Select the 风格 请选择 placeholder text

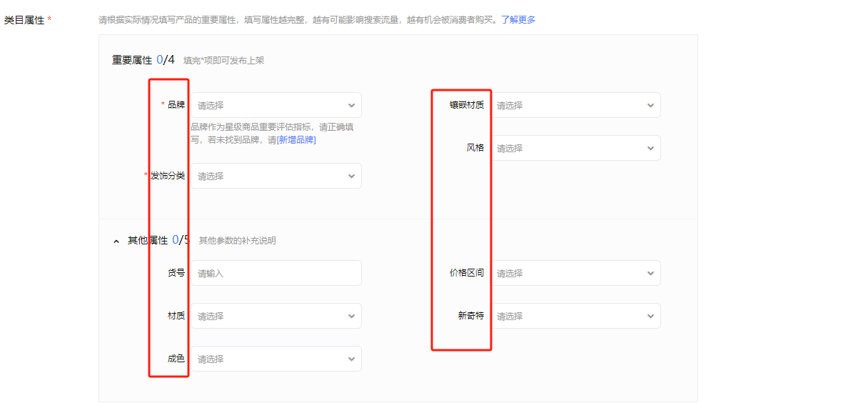click(510, 149)
